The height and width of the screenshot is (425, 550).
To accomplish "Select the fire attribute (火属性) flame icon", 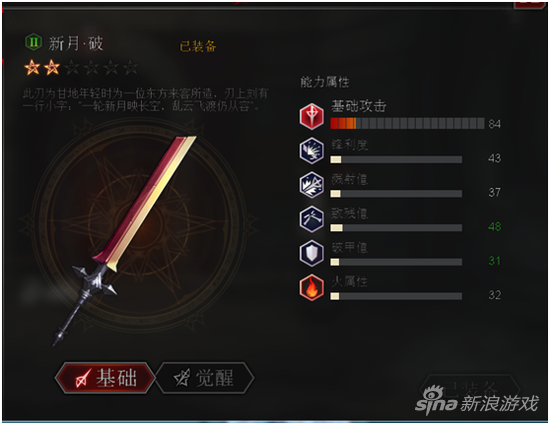I will 311,288.
